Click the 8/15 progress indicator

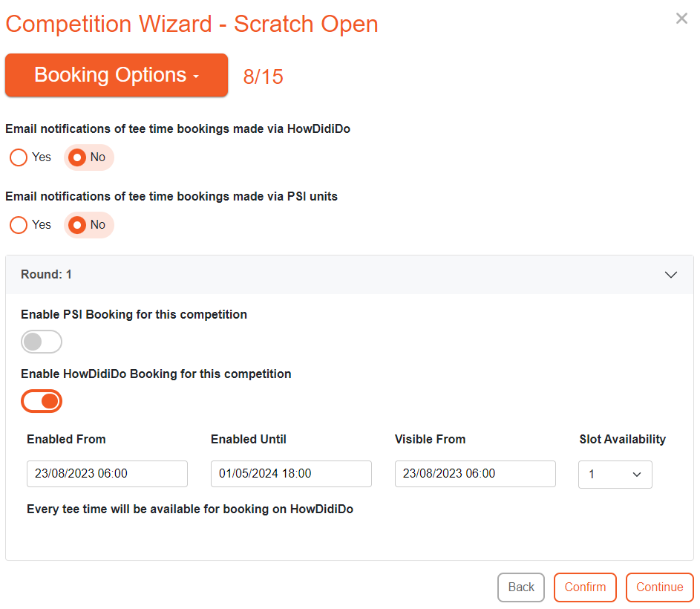[263, 75]
